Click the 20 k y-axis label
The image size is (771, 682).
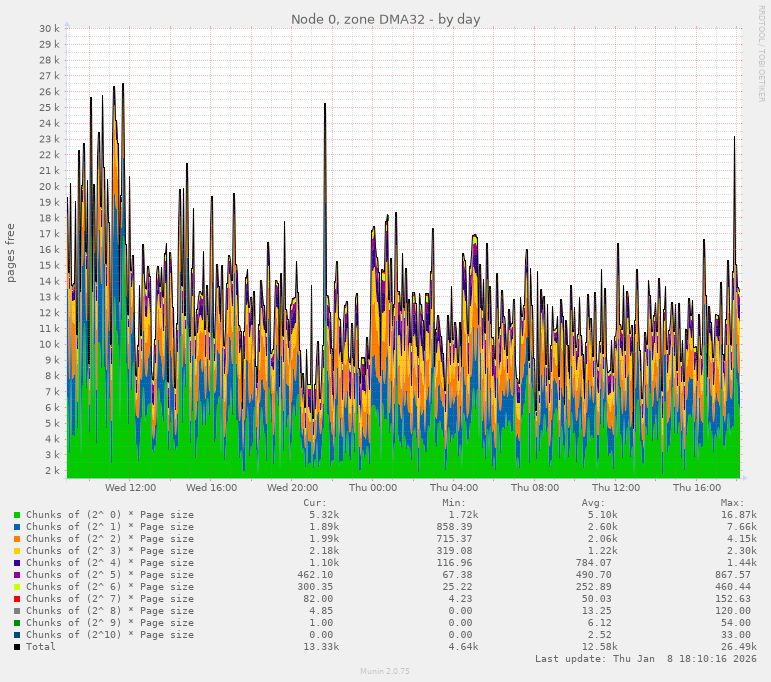pos(49,187)
